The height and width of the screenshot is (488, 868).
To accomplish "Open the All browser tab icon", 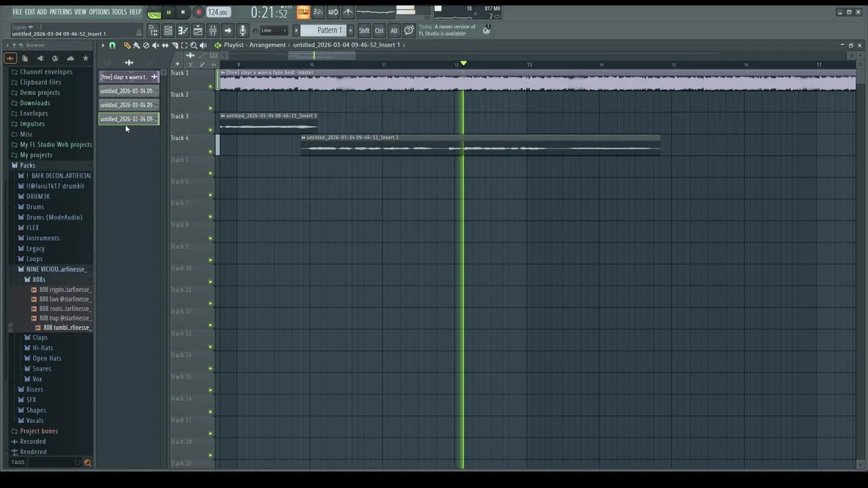I will point(10,58).
